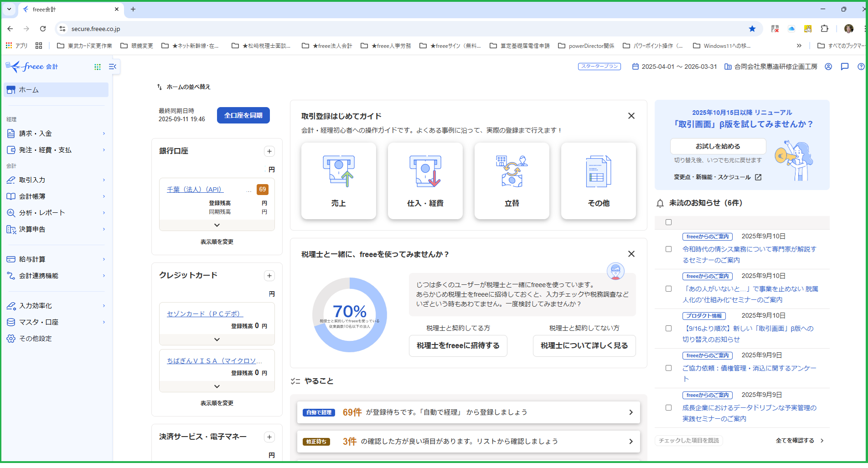The height and width of the screenshot is (468, 868).
Task: Expand the 分析・レポート sidebar menu
Action: pyautogui.click(x=56, y=213)
